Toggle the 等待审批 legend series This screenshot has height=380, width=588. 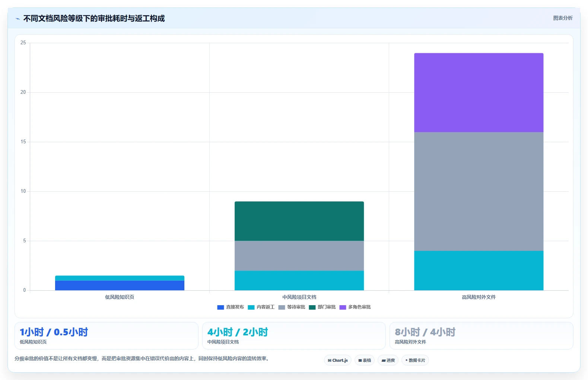pos(292,307)
